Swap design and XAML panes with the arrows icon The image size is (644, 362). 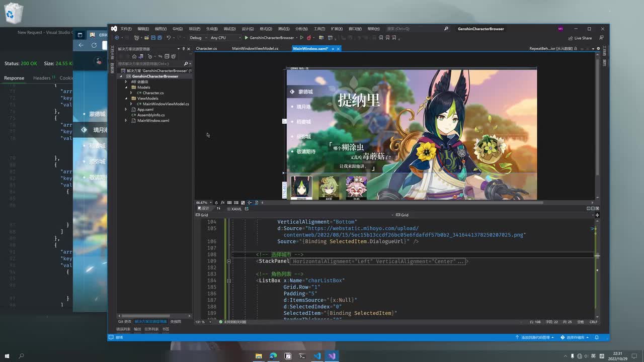click(218, 209)
